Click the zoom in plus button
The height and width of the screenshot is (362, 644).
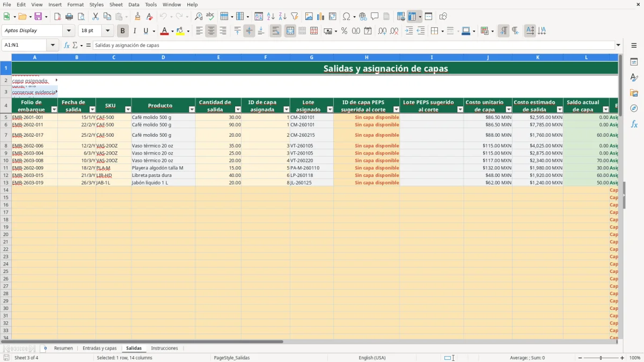(x=622, y=358)
